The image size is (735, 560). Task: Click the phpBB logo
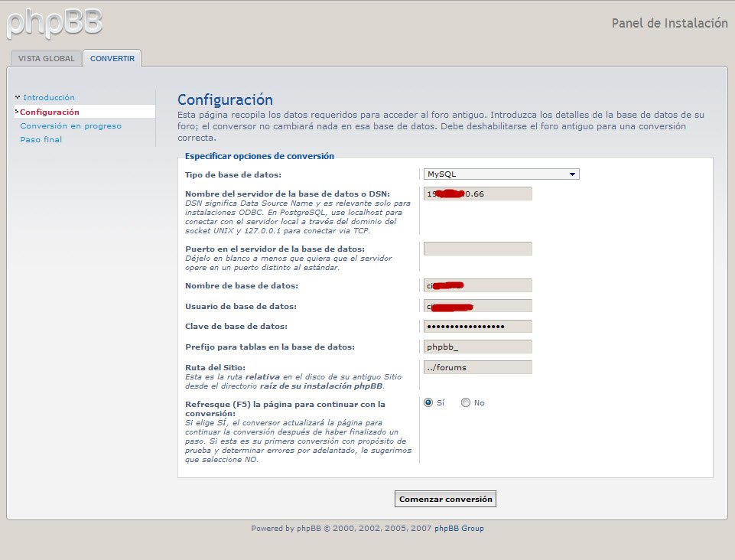pyautogui.click(x=54, y=24)
